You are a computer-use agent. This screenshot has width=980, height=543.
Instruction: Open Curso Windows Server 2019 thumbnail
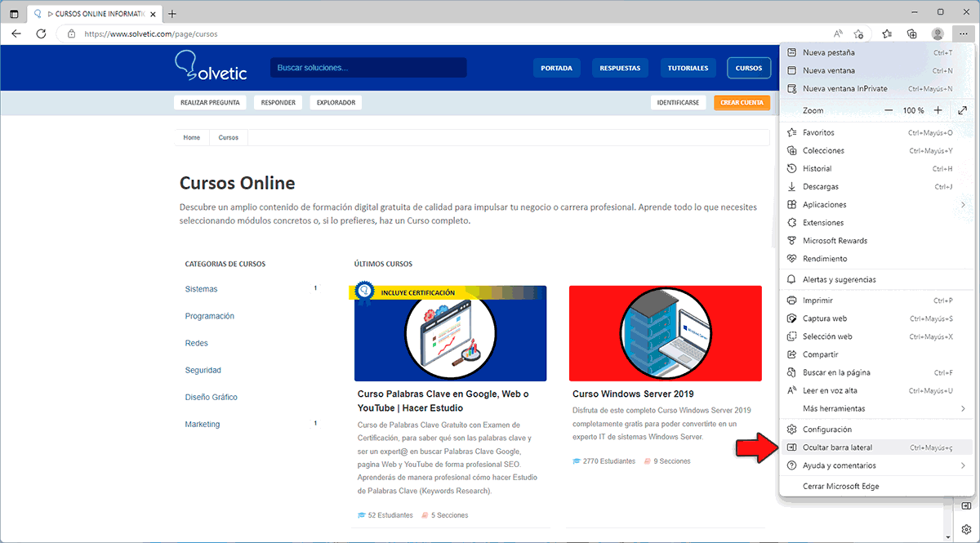pyautogui.click(x=666, y=333)
